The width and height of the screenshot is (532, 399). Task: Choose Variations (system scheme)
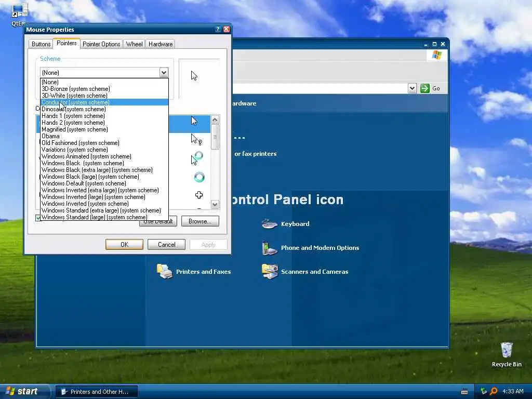point(104,150)
